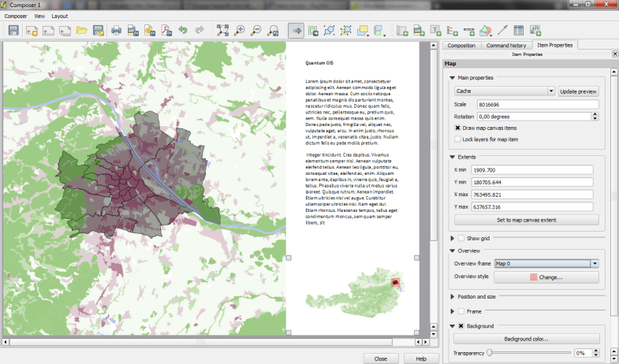Open the Cache preview mode dropdown
This screenshot has height=364, width=619.
pos(505,91)
